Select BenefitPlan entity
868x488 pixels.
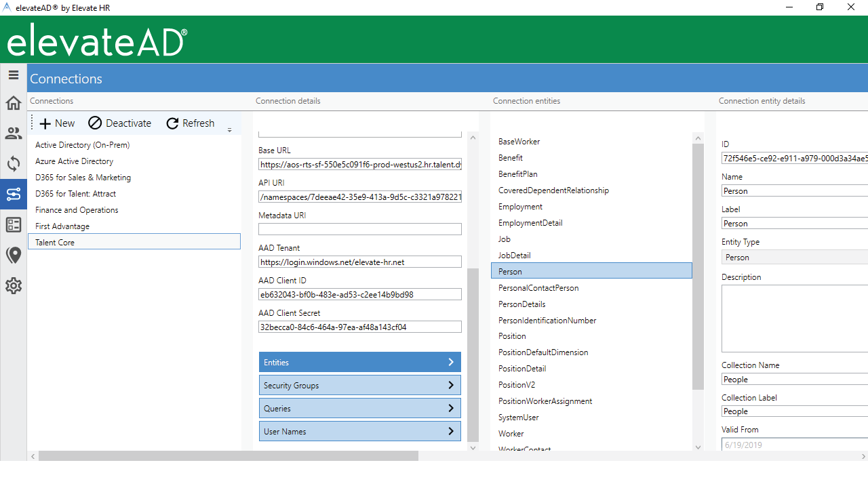591,174
